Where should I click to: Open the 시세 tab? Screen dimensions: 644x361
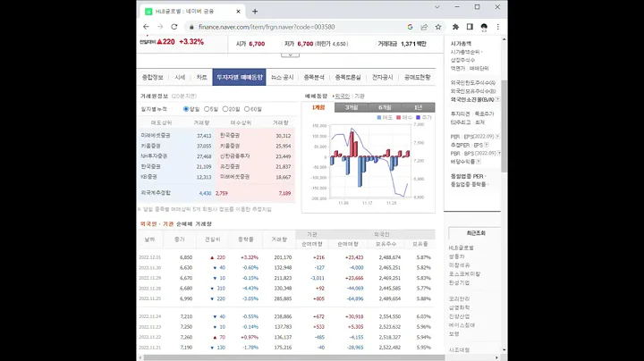click(180, 77)
